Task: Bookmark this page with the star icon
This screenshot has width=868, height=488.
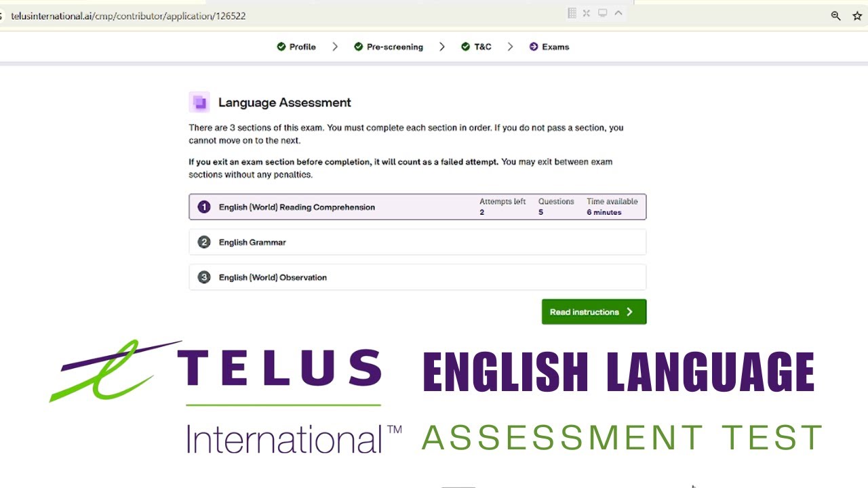Action: tap(857, 16)
